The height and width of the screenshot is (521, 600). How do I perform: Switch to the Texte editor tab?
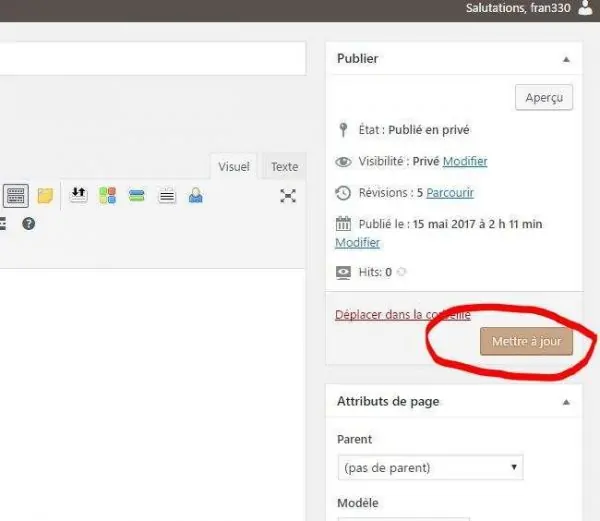pos(284,166)
